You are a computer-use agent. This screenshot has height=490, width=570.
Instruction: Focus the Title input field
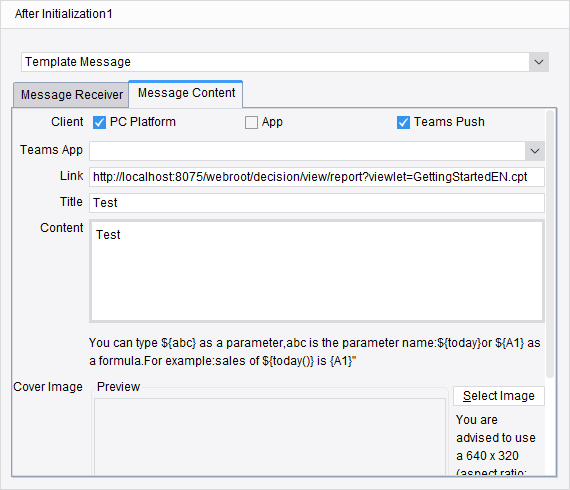point(317,203)
